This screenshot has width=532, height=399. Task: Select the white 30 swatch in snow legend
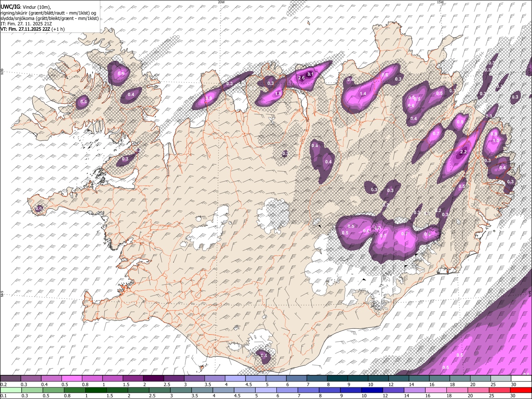pos(521,379)
